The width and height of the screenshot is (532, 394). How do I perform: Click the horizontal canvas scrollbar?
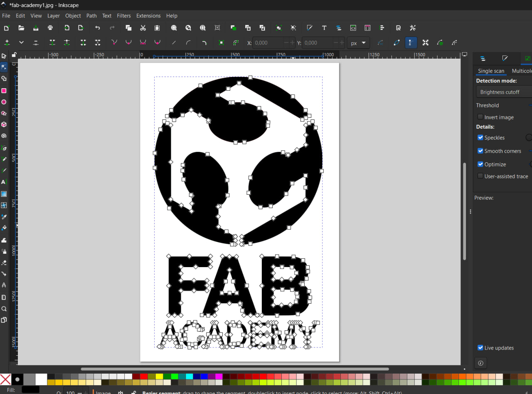[x=235, y=369]
